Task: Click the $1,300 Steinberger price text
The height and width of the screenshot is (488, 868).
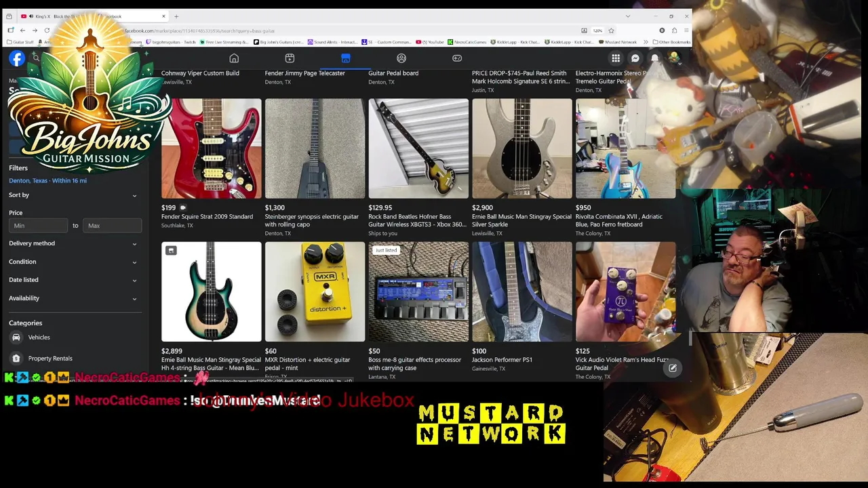Action: [275, 208]
